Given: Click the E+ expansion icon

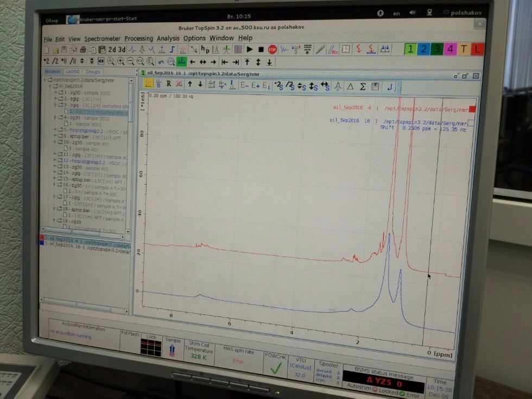Looking at the screenshot, I should [x=255, y=85].
